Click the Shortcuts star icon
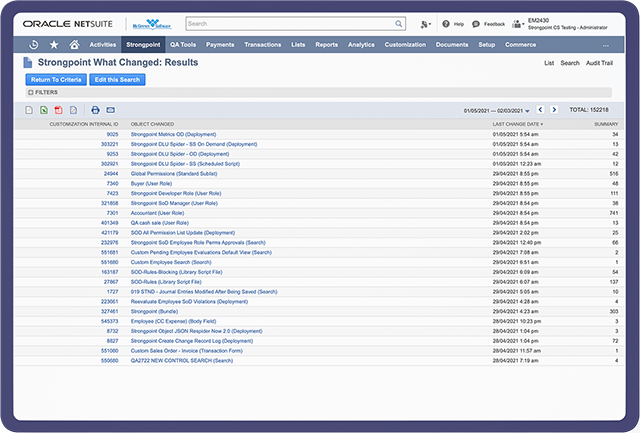This screenshot has height=433, width=640. (x=54, y=45)
